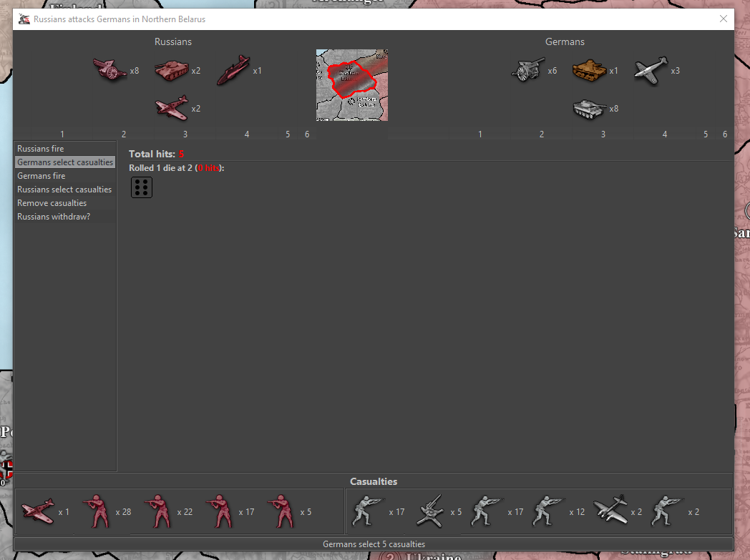Click the German artillery icon x6

[528, 70]
